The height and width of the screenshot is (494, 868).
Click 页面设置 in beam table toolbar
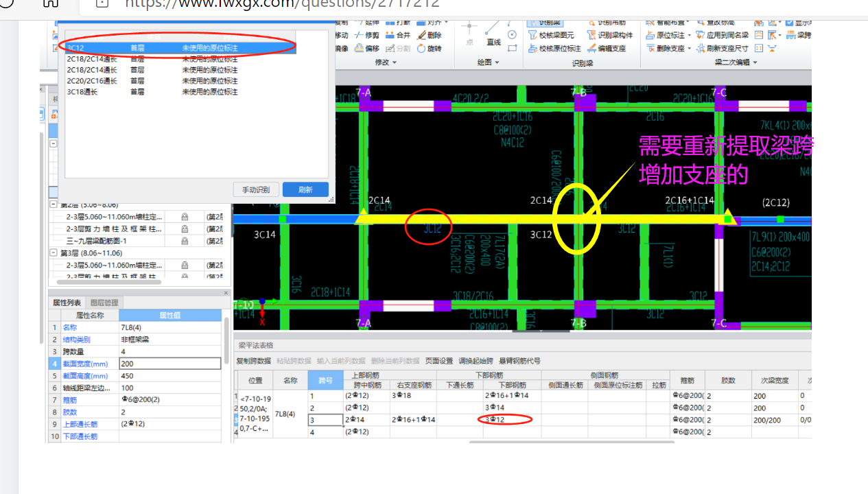click(438, 361)
